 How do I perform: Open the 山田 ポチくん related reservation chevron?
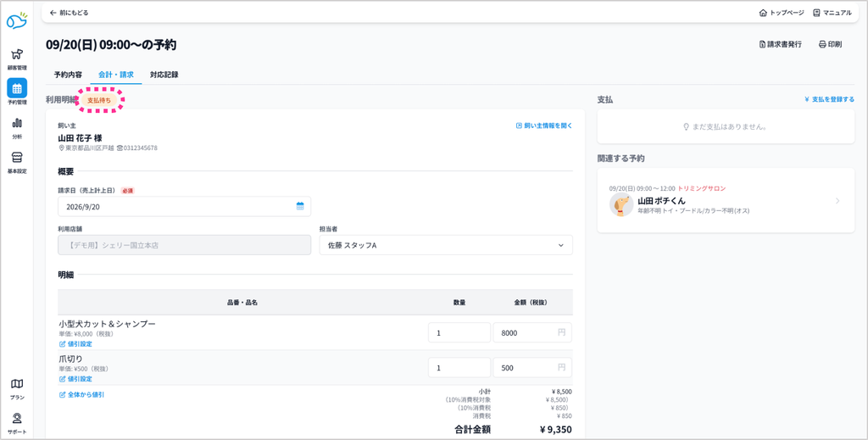[x=837, y=201]
